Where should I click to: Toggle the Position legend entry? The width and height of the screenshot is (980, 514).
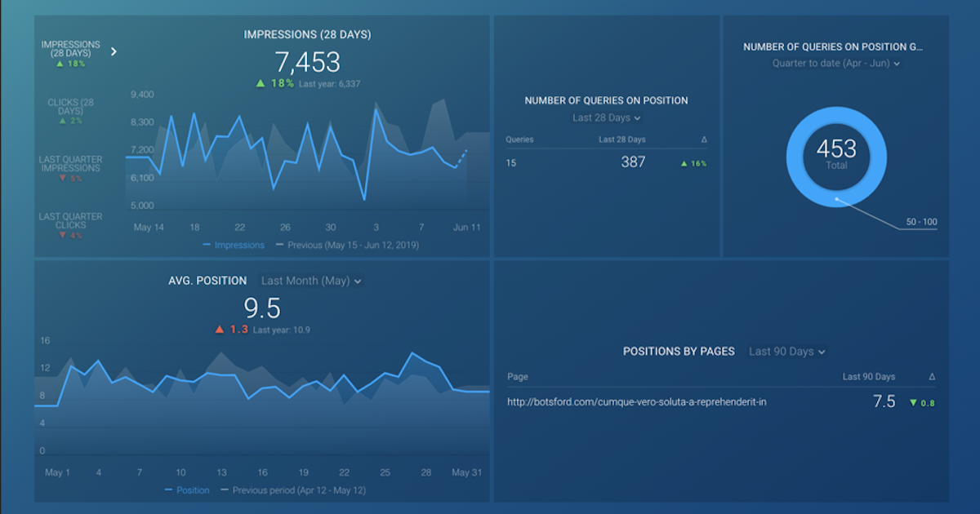point(187,490)
